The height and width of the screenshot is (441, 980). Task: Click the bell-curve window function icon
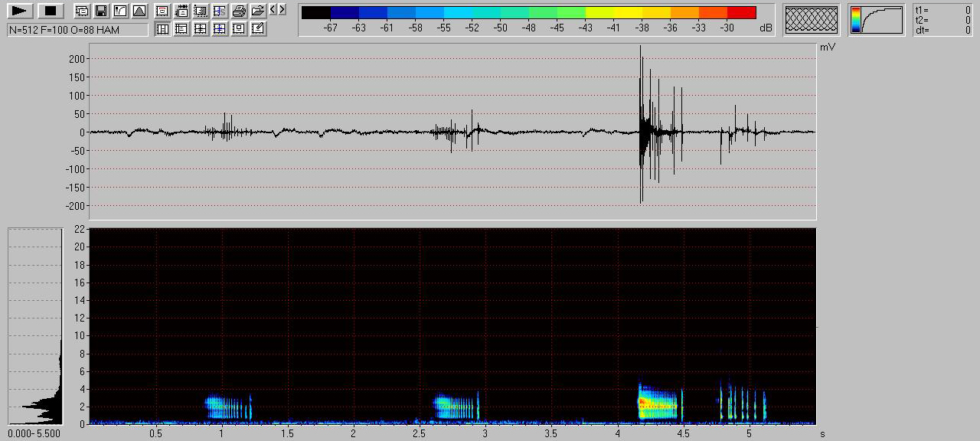coord(139,11)
